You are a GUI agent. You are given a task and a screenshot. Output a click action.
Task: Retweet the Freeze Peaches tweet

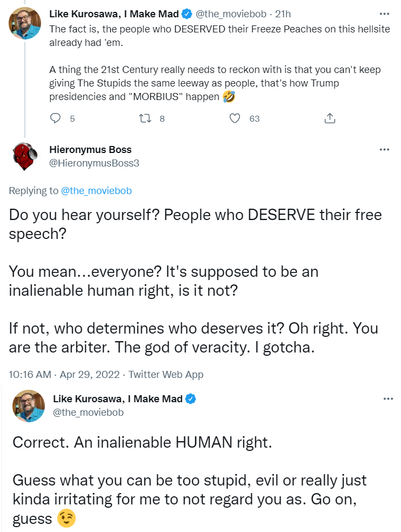pyautogui.click(x=145, y=118)
